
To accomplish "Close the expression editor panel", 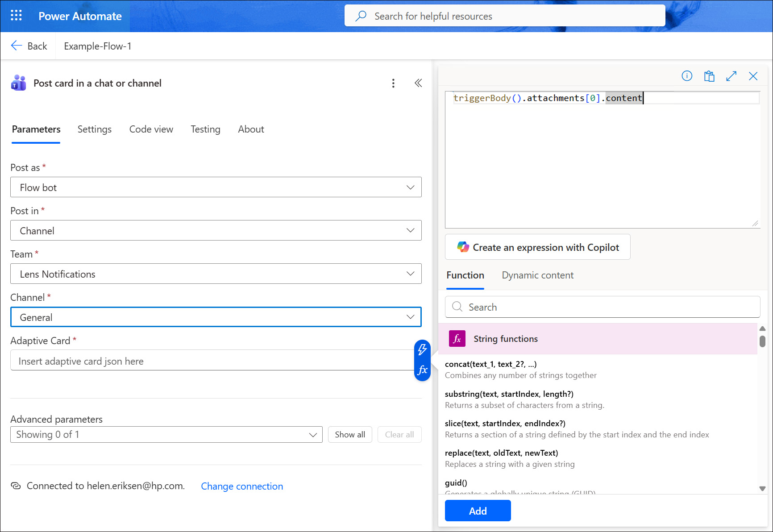I will [753, 76].
